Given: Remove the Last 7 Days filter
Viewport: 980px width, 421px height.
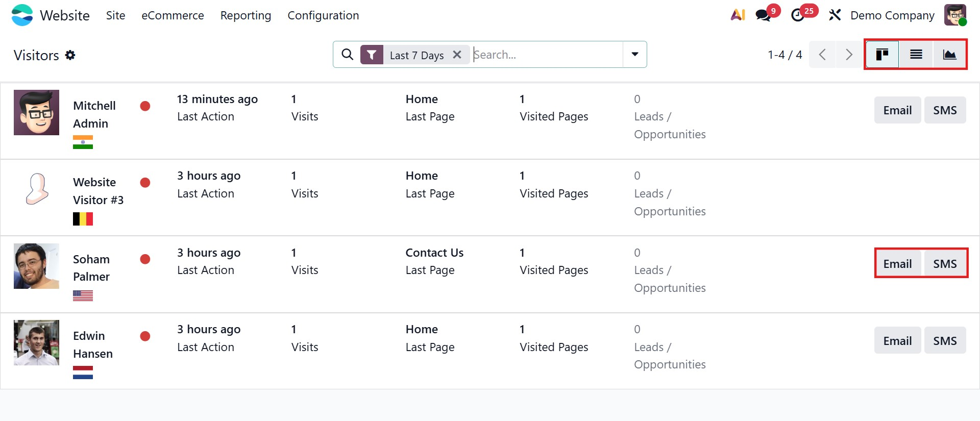Looking at the screenshot, I should point(457,55).
